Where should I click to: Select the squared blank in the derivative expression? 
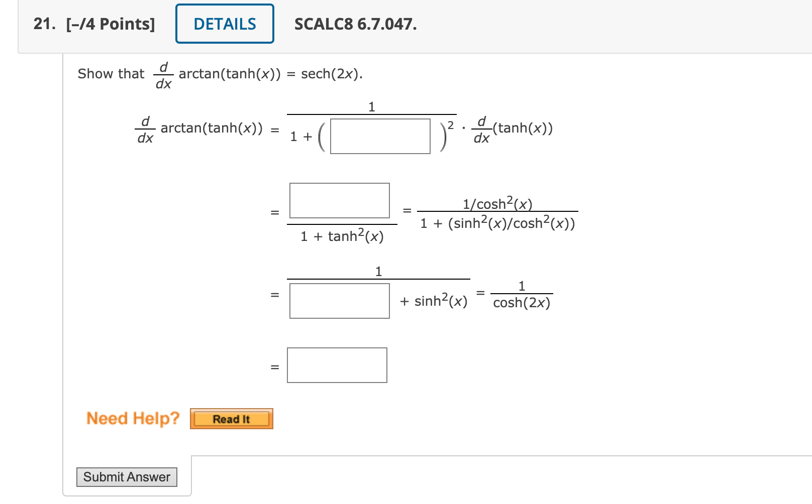[380, 136]
